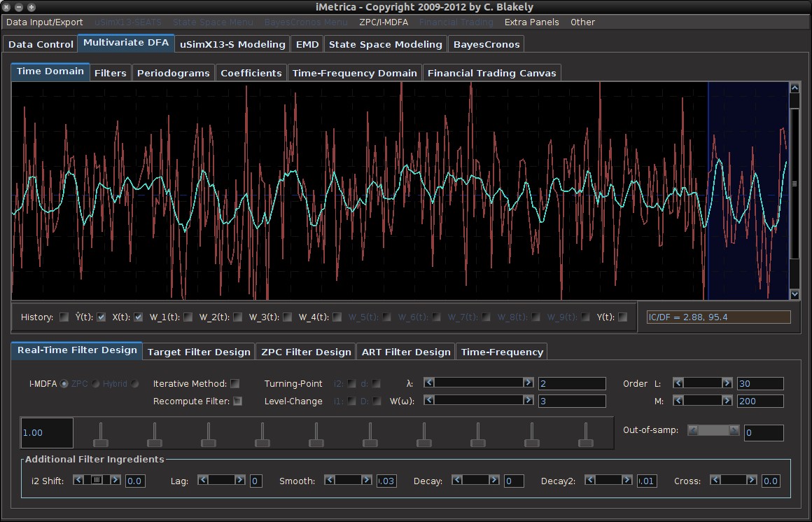812x522 pixels.
Task: Click the λ value input field
Action: [571, 383]
